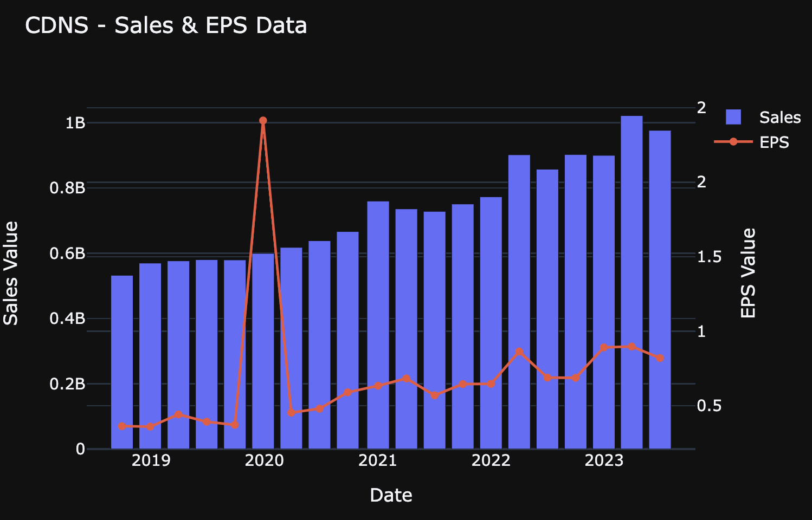Click the 0.8B tick label on Sales axis
812x520 pixels.
68,188
